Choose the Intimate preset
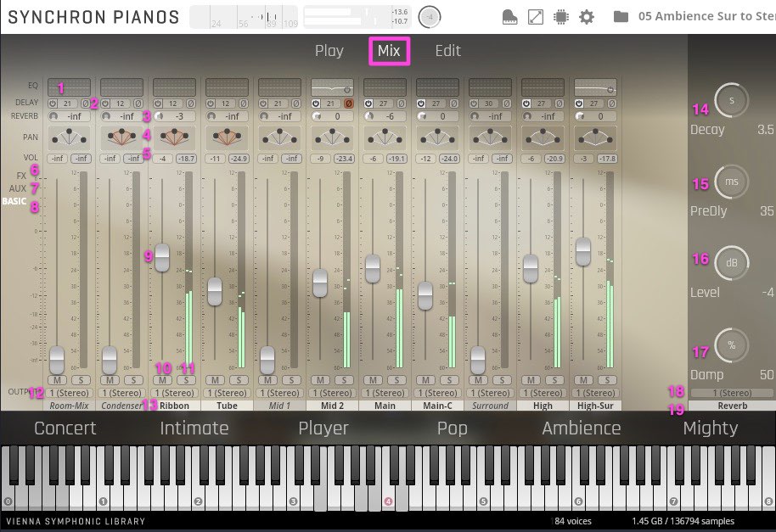Screen dimensions: 776x532 pos(194,428)
